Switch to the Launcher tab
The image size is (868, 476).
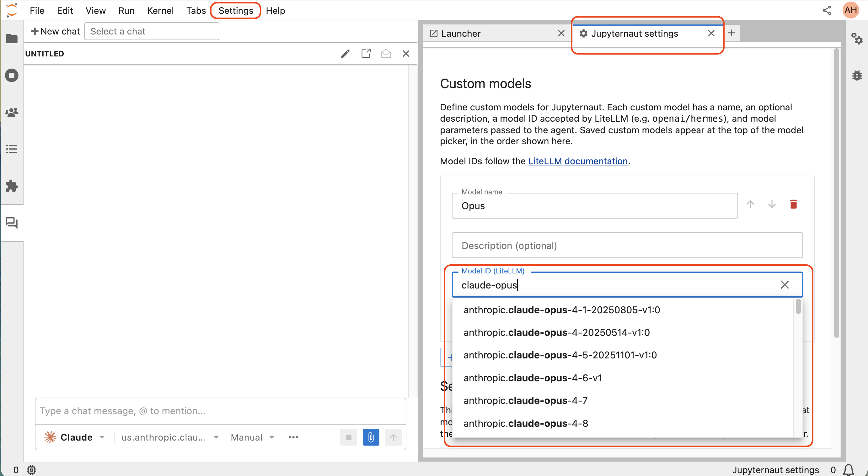pyautogui.click(x=498, y=33)
